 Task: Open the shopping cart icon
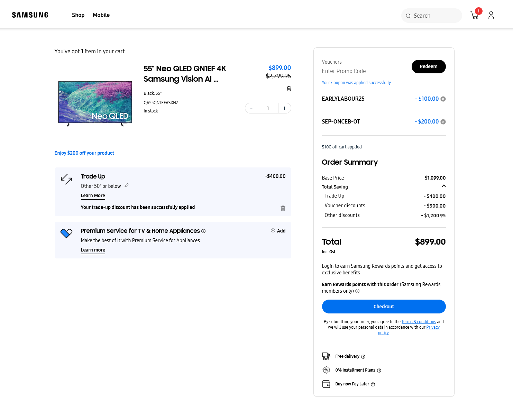[474, 15]
